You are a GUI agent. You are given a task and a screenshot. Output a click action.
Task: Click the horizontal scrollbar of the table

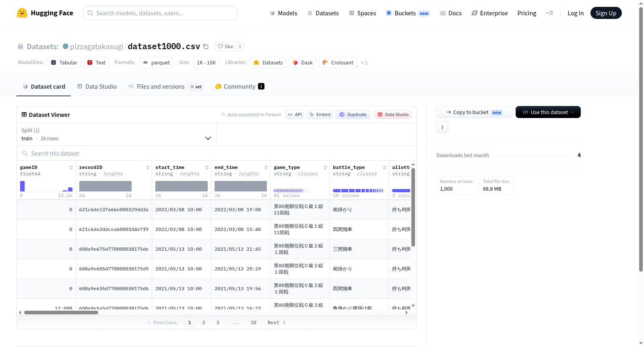[x=61, y=312]
